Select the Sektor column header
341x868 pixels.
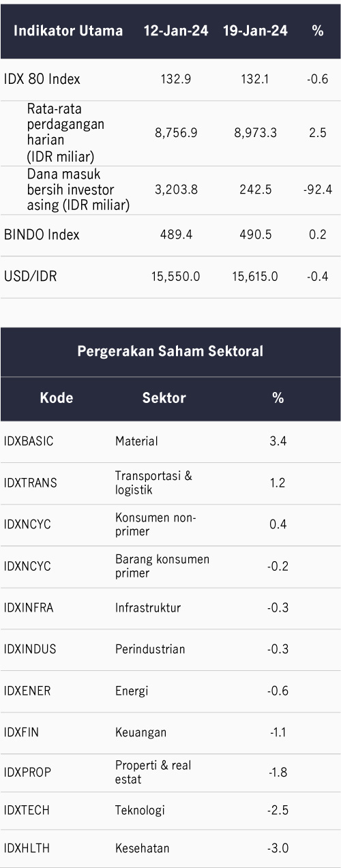pyautogui.click(x=164, y=398)
